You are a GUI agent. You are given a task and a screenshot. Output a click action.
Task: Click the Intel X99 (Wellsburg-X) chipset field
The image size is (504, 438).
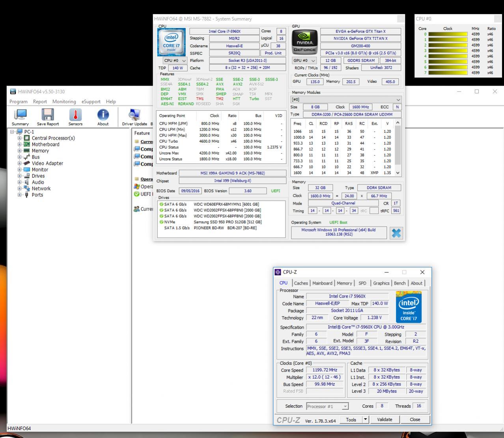tap(233, 181)
